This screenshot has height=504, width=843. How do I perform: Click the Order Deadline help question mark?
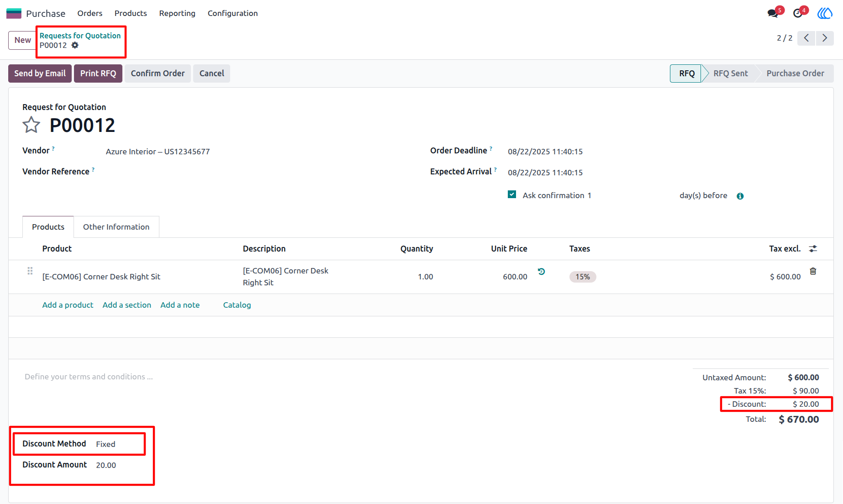[x=491, y=148]
